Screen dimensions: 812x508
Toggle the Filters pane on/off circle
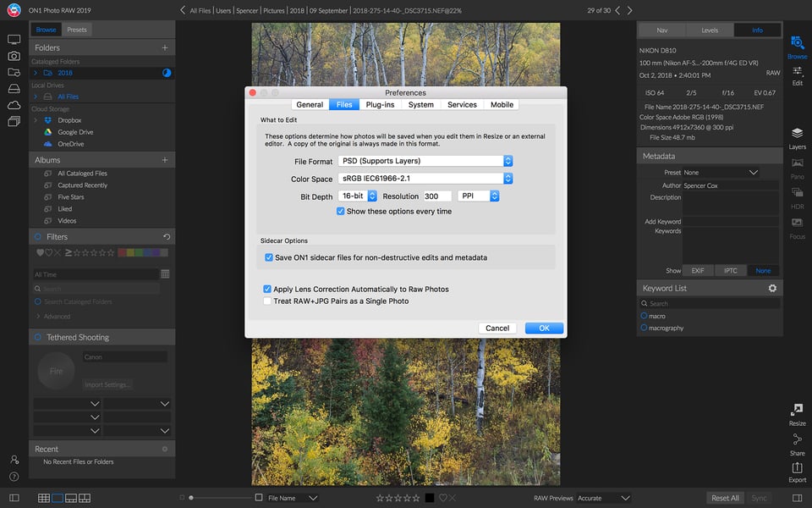(x=38, y=237)
